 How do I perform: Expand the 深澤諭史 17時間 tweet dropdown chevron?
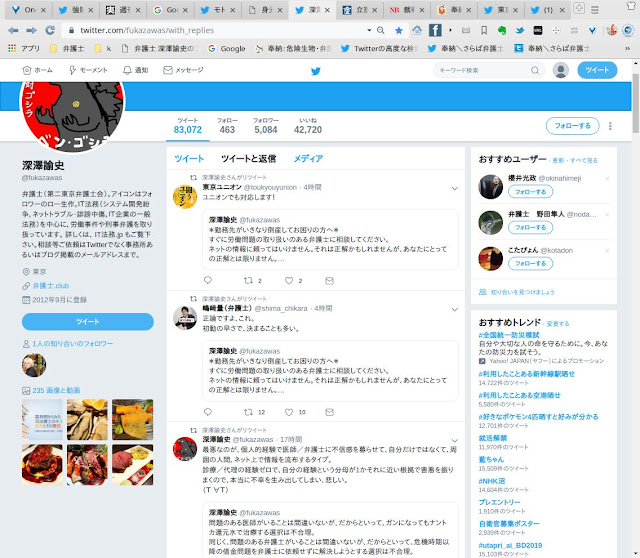tap(454, 441)
